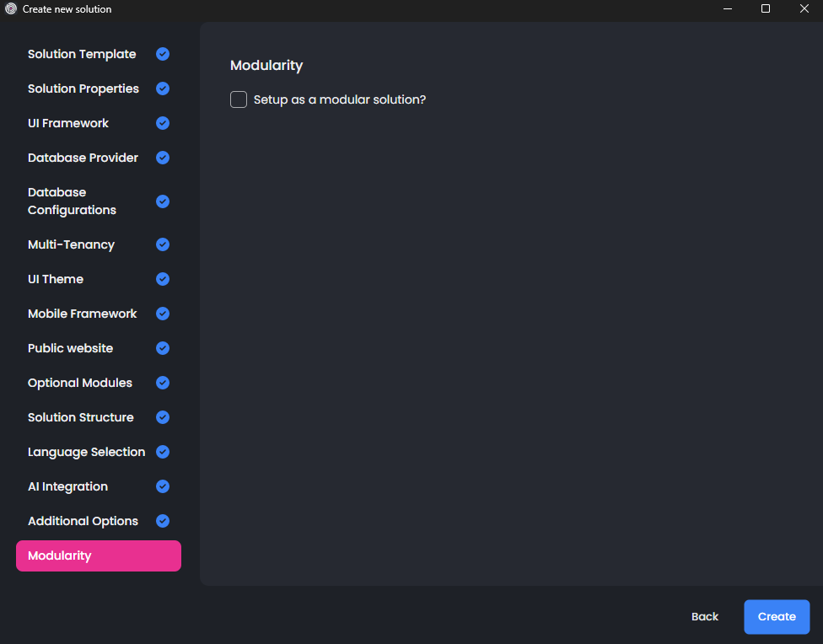823x644 pixels.
Task: Click the Public website checkmark icon
Action: pos(163,348)
